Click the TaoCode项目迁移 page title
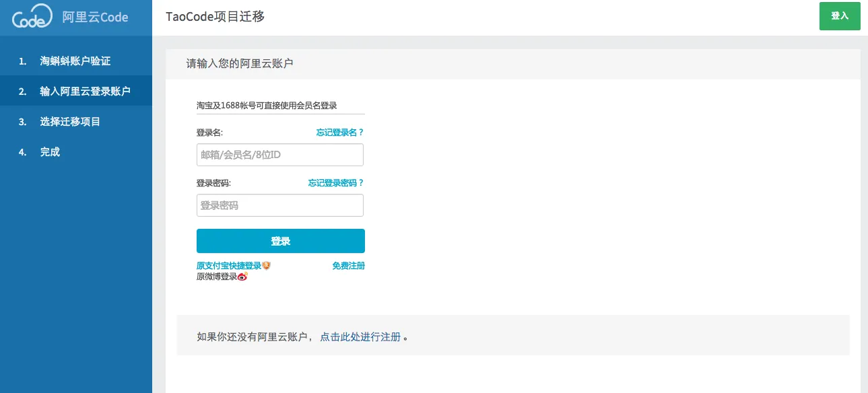This screenshot has width=868, height=393. [x=215, y=16]
